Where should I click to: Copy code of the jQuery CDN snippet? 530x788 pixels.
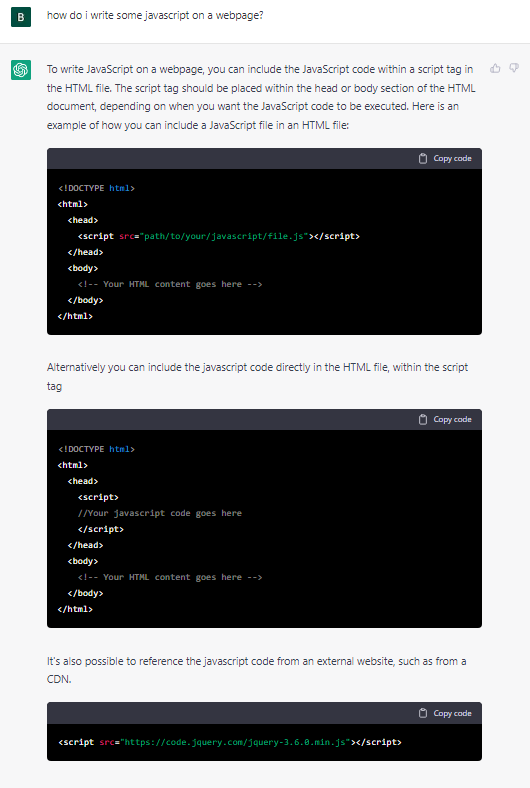click(x=445, y=713)
